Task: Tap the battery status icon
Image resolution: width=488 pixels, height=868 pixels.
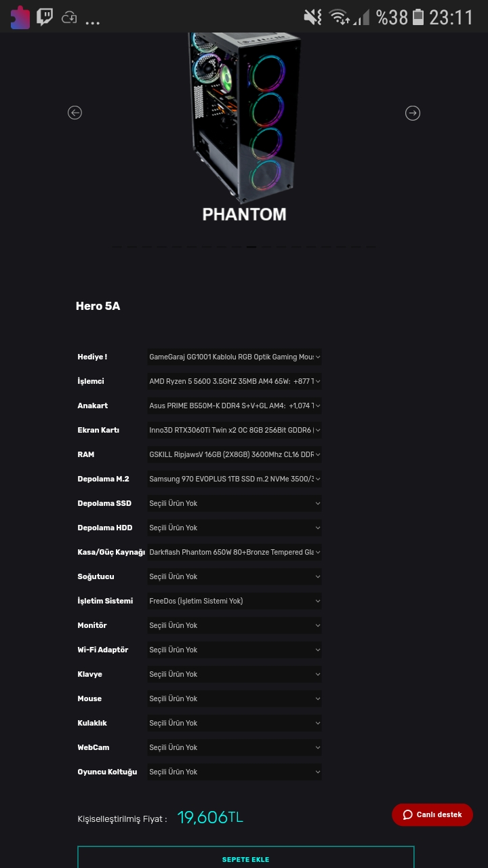Action: 418,17
